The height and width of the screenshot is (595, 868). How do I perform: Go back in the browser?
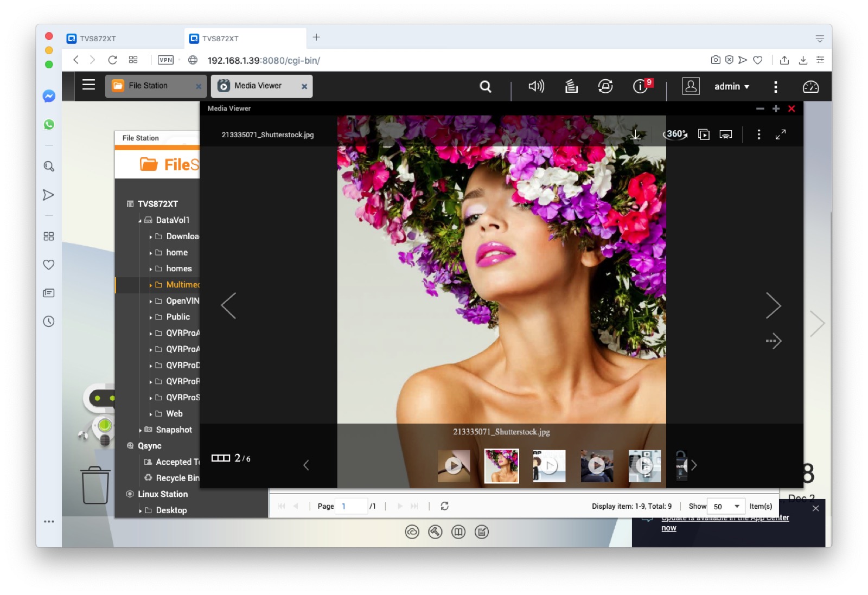point(76,60)
